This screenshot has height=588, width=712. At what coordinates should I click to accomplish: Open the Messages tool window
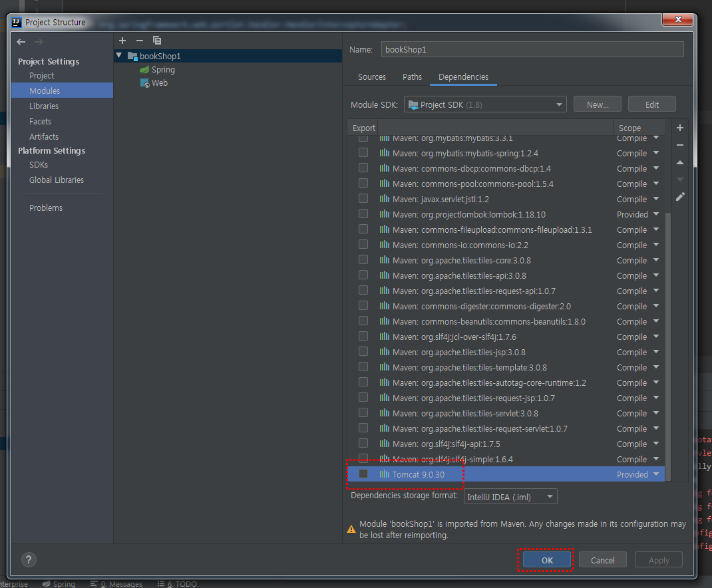116,583
